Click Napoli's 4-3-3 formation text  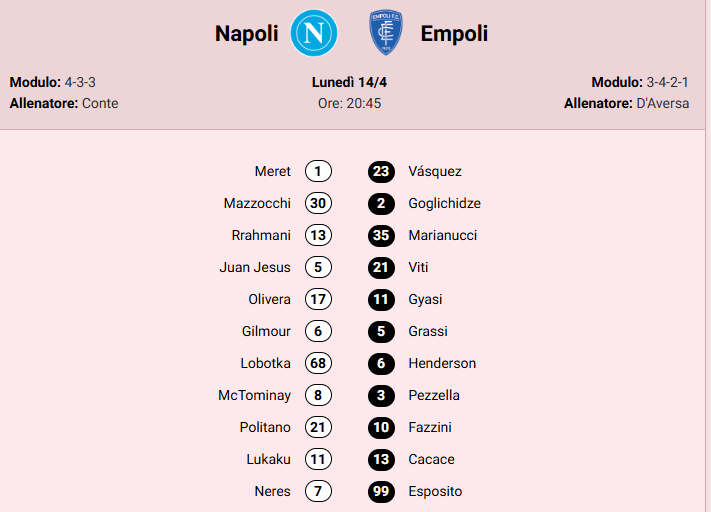click(x=80, y=82)
